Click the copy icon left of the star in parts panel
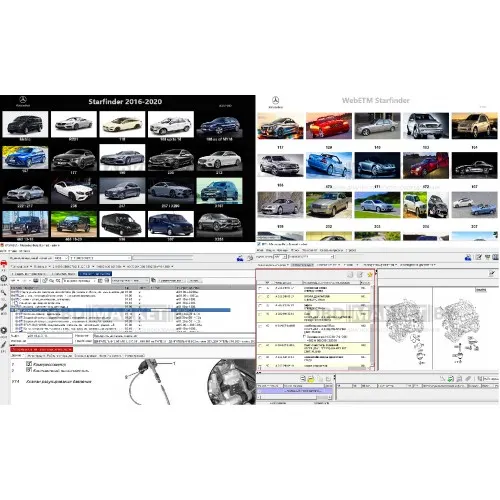The image size is (500, 500). pyautogui.click(x=360, y=275)
